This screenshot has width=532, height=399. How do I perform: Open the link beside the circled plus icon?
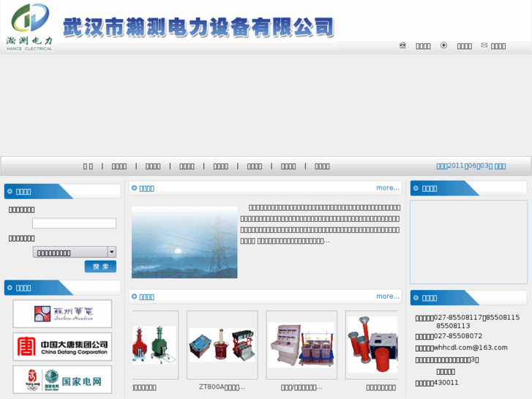click(x=464, y=46)
